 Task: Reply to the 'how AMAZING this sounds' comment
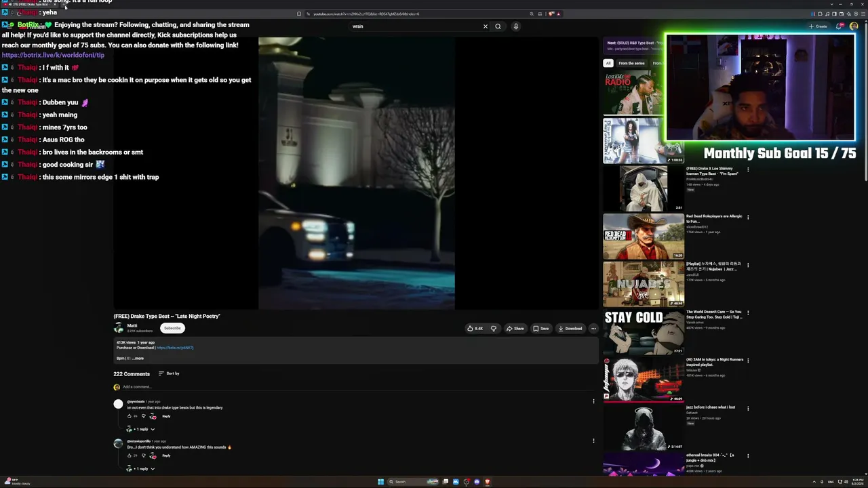pyautogui.click(x=166, y=455)
